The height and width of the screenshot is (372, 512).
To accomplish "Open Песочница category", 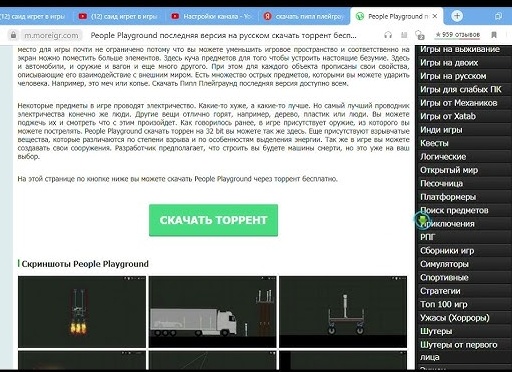I will [x=465, y=183].
